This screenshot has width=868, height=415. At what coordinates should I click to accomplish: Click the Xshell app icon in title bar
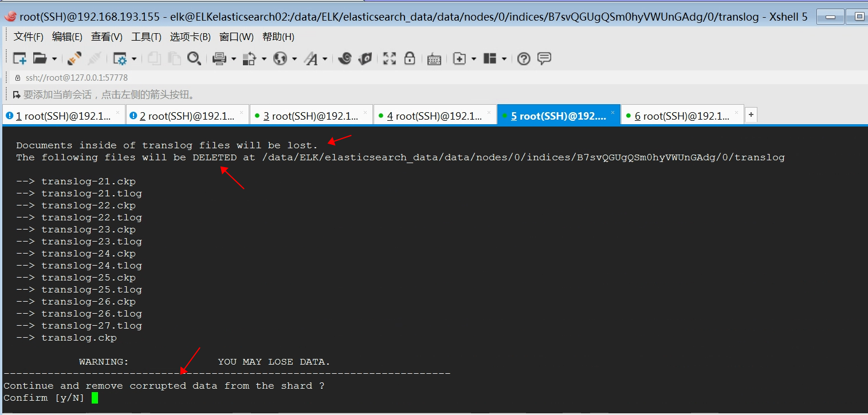tap(9, 17)
